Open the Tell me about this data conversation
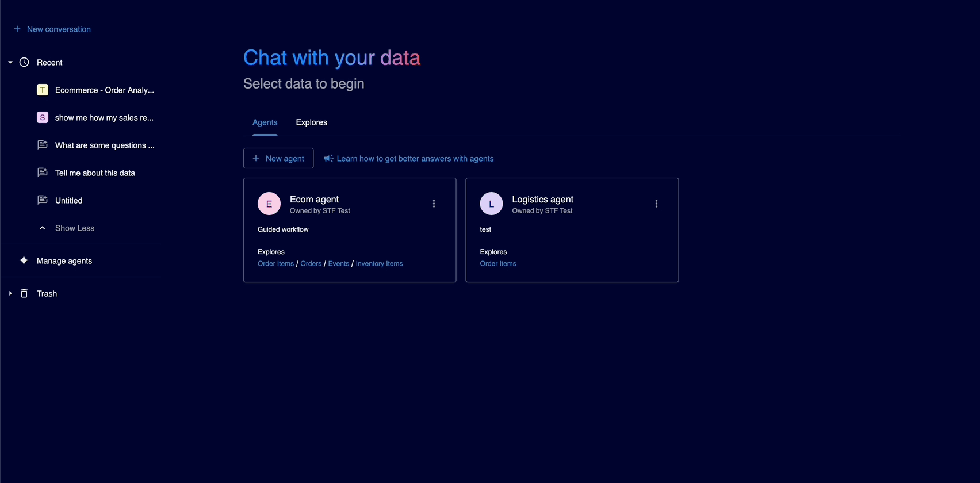This screenshot has width=980, height=483. 95,173
